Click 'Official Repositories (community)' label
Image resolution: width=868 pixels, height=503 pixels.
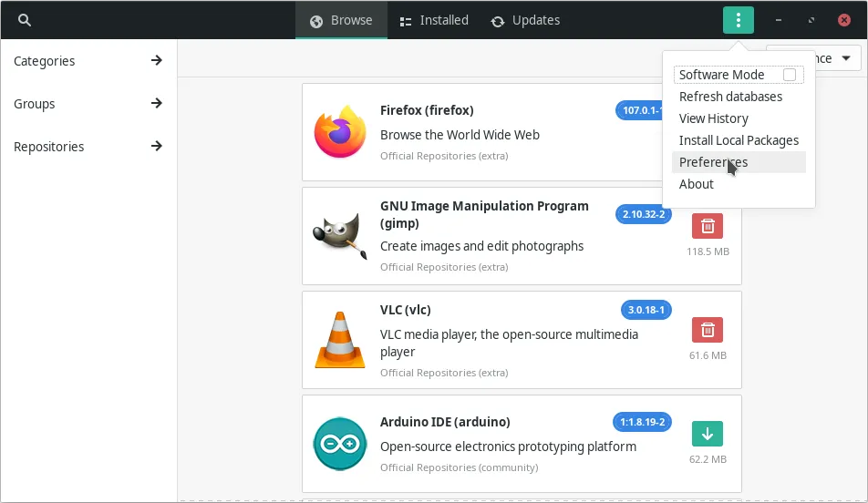459,467
